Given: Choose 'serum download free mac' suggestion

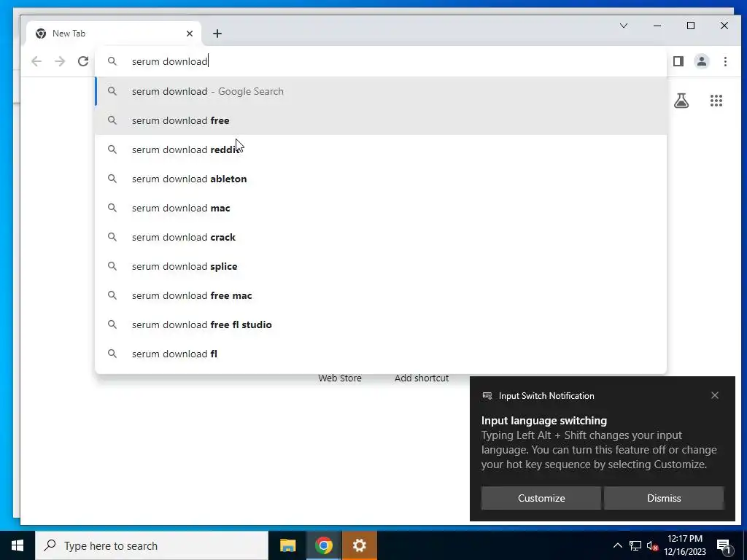Looking at the screenshot, I should point(381,295).
